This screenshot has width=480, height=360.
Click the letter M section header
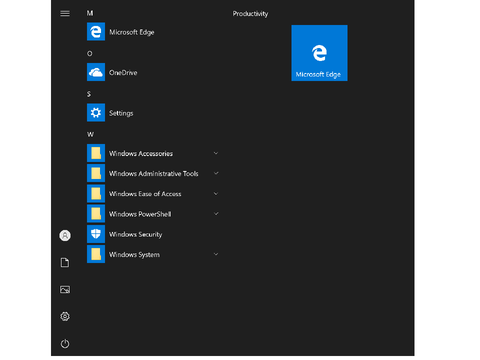point(90,13)
